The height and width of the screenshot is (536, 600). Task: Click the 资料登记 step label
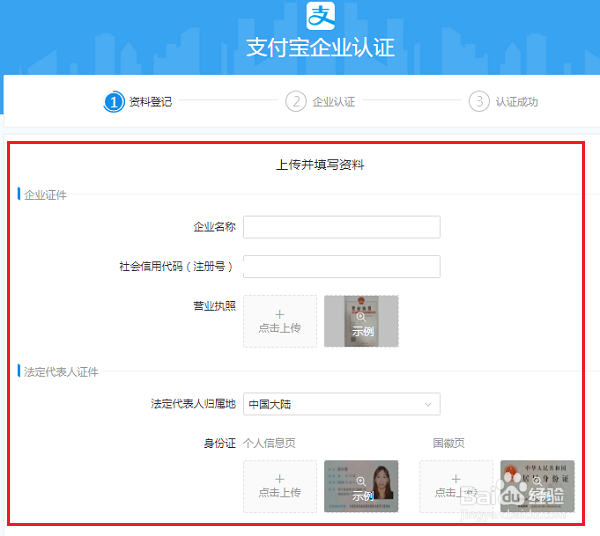150,102
